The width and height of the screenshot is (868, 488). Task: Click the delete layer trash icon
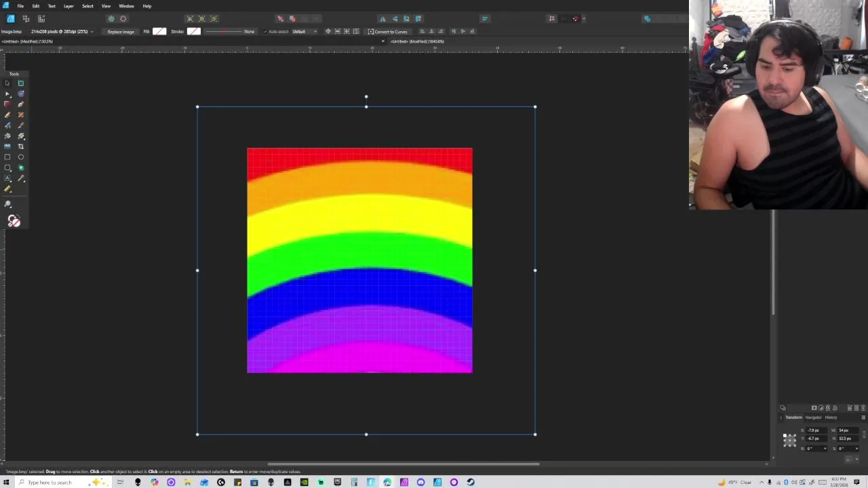point(863,407)
